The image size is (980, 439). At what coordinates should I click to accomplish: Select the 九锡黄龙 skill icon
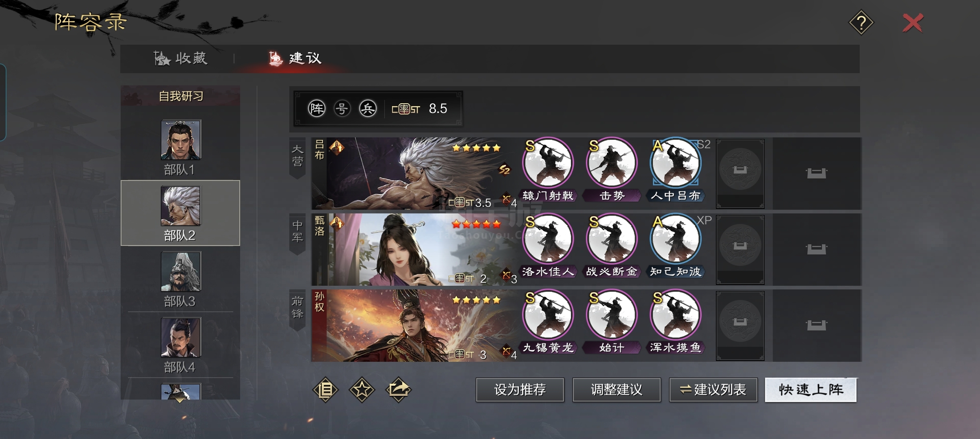pos(548,315)
